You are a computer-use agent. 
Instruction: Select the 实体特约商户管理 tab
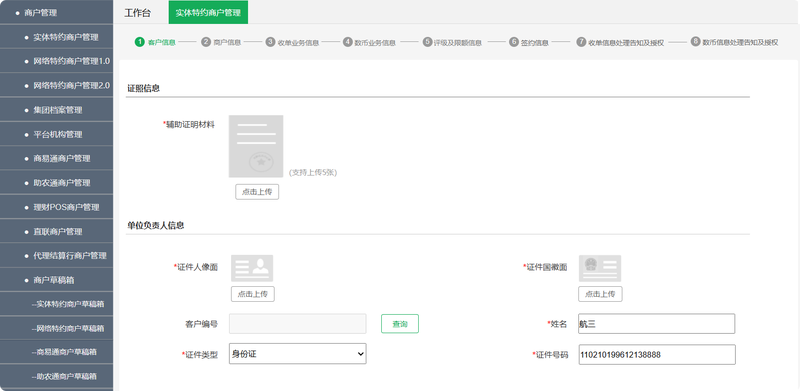208,13
